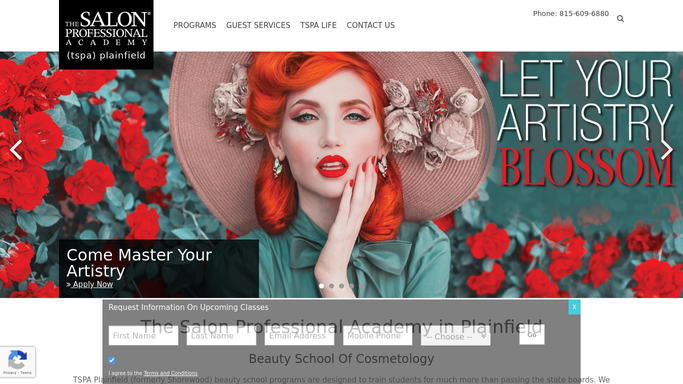Submit form with Go button
Screen dimensions: 683x384
(x=532, y=335)
